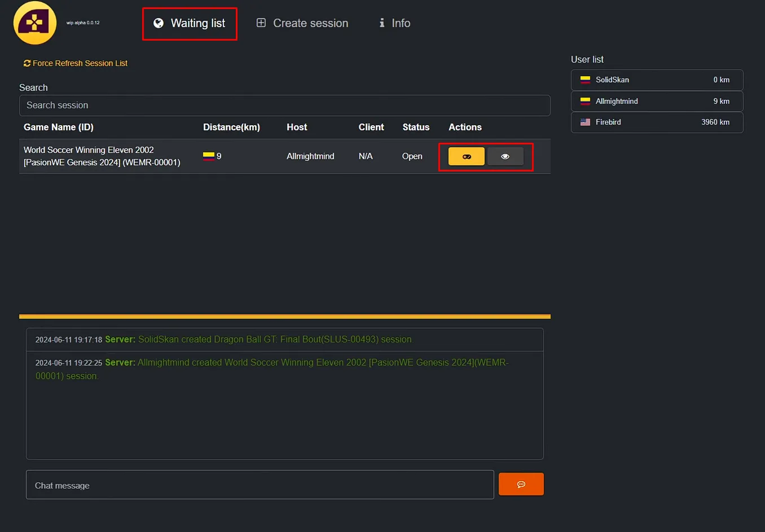The height and width of the screenshot is (532, 765).
Task: Open the Waiting list tab
Action: point(190,23)
